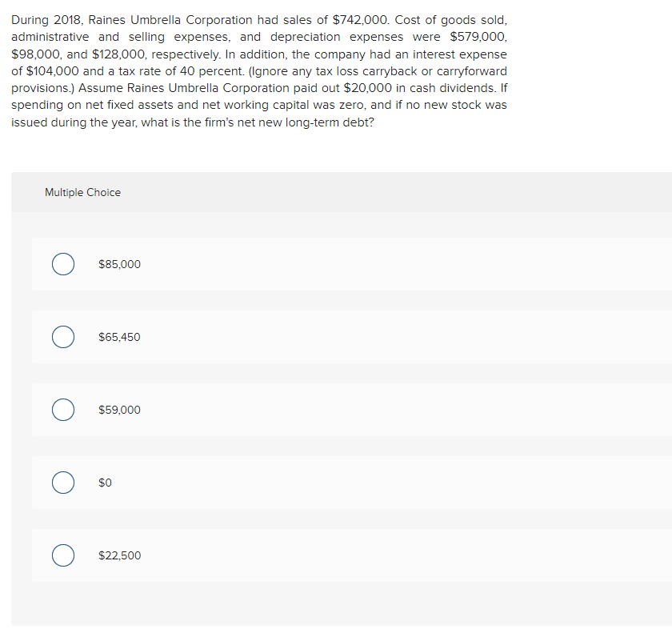The height and width of the screenshot is (629, 672).
Task: Mark the $59,000 radio option
Action: [63, 410]
